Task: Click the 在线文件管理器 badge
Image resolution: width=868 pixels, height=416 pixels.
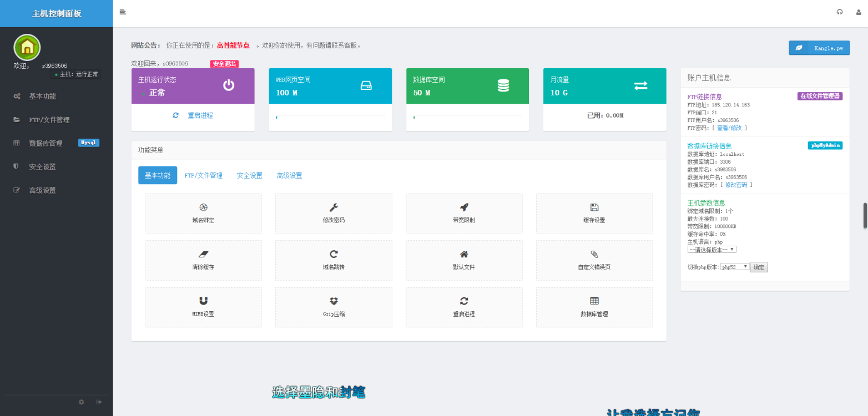Action: (x=820, y=96)
